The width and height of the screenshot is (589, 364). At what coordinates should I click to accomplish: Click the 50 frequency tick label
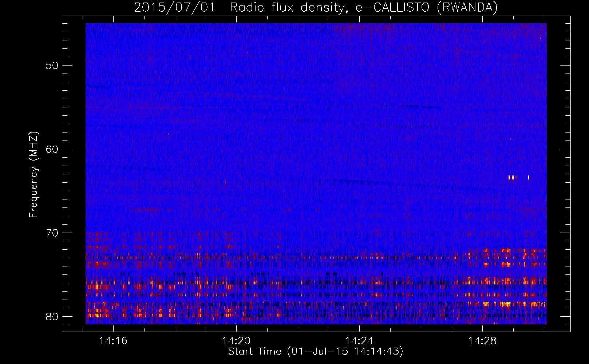point(52,66)
